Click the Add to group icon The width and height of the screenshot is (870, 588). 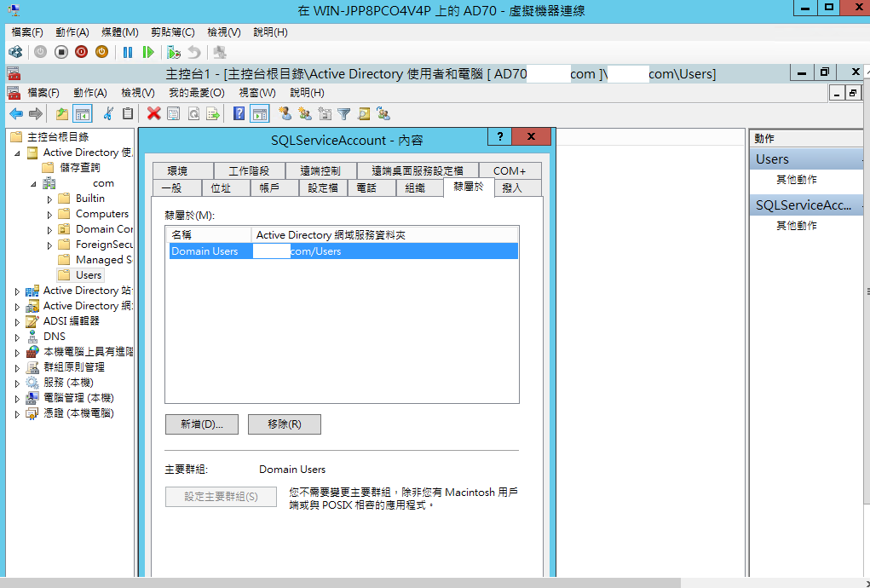[x=383, y=113]
